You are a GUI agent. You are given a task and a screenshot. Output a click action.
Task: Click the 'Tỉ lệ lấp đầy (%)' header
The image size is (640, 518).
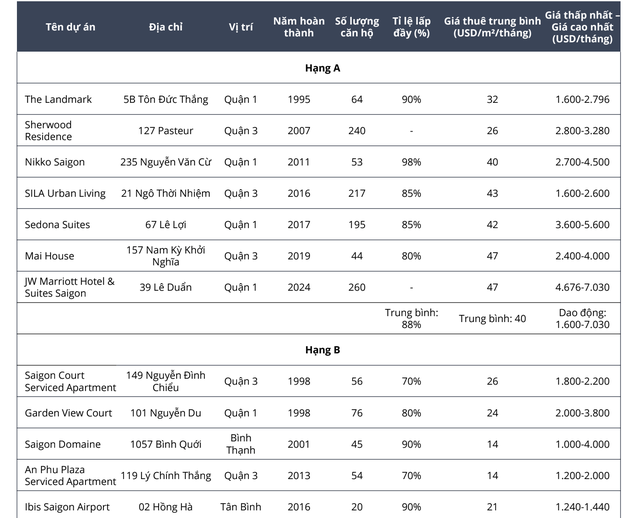411,27
